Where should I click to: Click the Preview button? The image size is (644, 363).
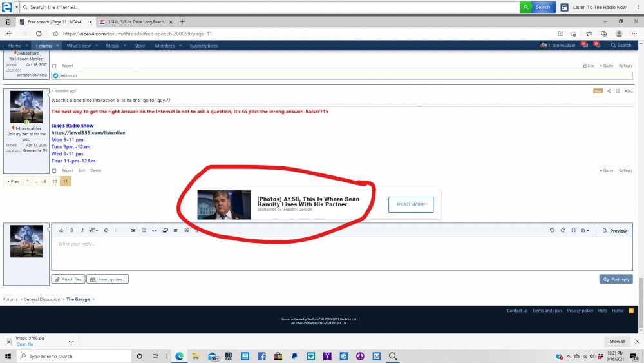(614, 231)
